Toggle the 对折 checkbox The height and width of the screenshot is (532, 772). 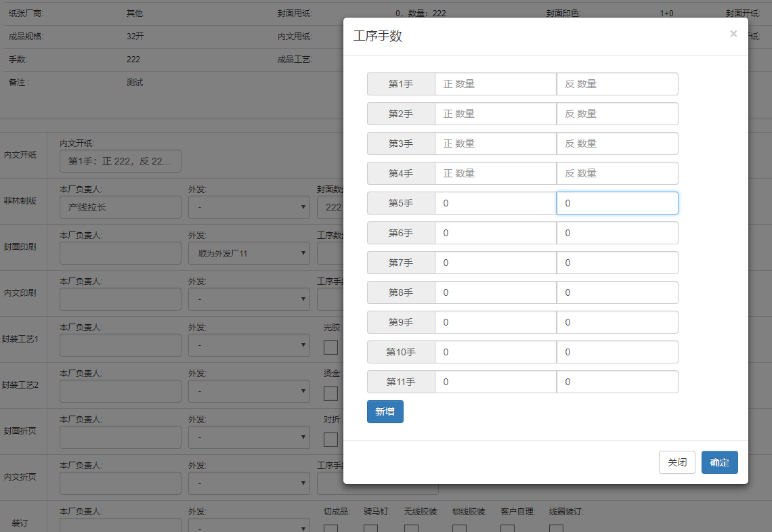pyautogui.click(x=331, y=439)
